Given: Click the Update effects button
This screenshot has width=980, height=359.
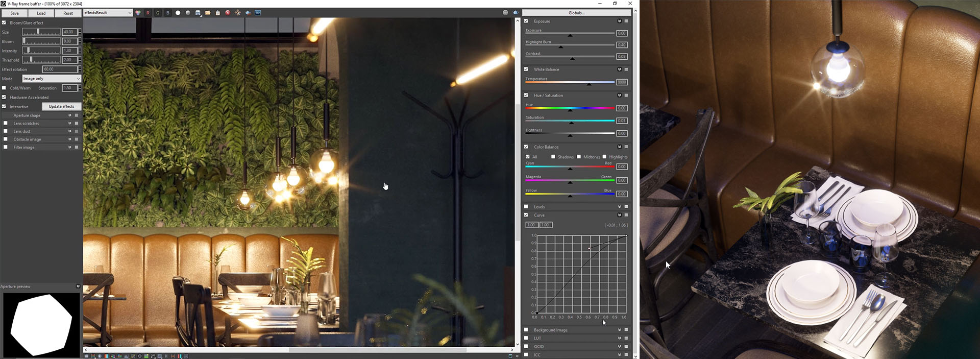Looking at the screenshot, I should click(x=61, y=107).
